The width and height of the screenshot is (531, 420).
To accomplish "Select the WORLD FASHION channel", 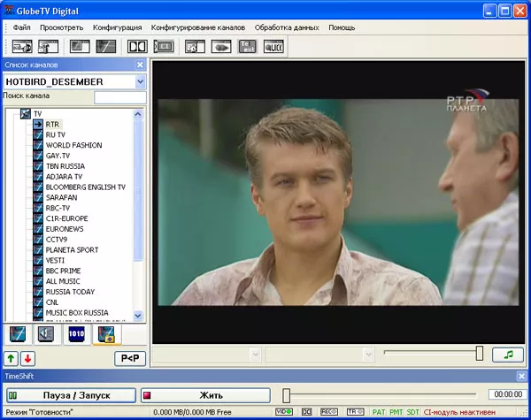I will (x=73, y=146).
